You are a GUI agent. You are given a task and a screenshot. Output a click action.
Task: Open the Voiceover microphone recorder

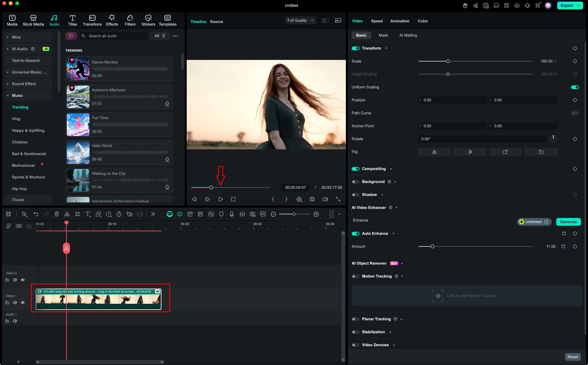pos(232,214)
